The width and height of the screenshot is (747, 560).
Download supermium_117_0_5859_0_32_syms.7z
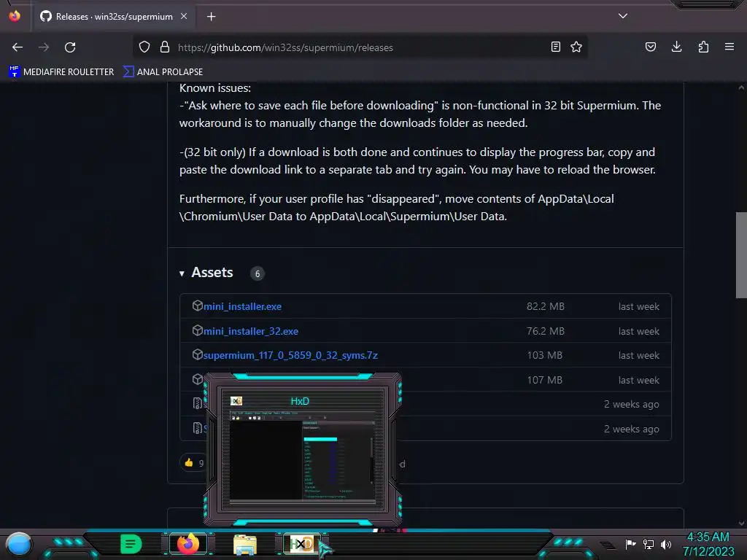(290, 356)
